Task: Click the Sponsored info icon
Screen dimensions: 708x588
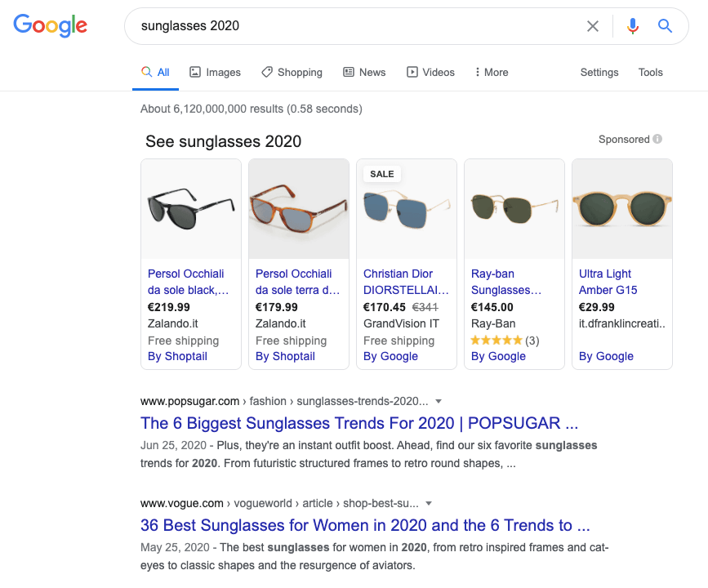Action: [657, 139]
